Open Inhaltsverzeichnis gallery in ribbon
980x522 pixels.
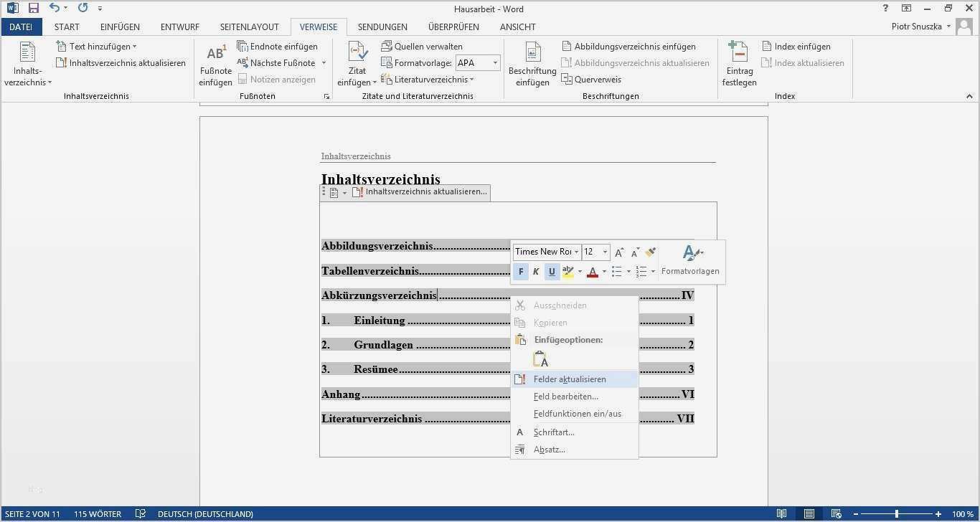click(27, 64)
